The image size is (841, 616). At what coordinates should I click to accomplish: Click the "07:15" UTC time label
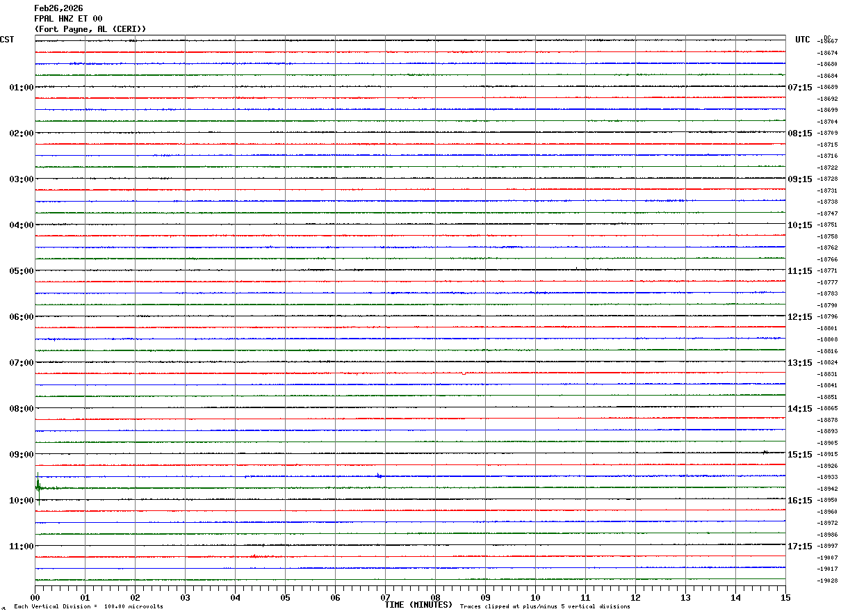click(x=800, y=88)
